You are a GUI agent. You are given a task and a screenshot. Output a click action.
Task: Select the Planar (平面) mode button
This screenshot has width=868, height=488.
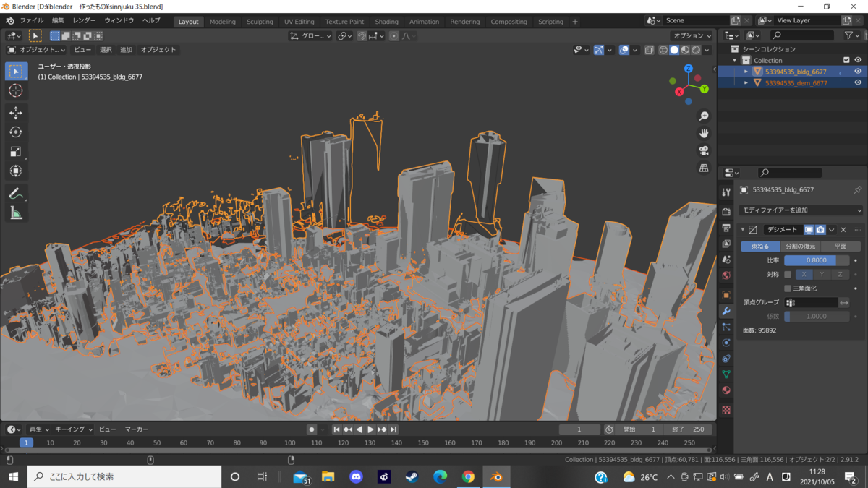[x=841, y=247]
